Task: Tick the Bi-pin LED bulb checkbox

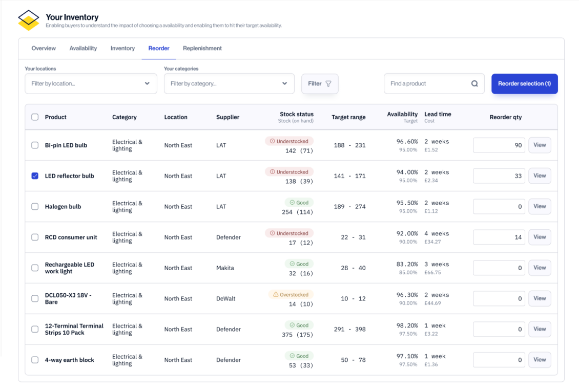Action: [x=35, y=145]
